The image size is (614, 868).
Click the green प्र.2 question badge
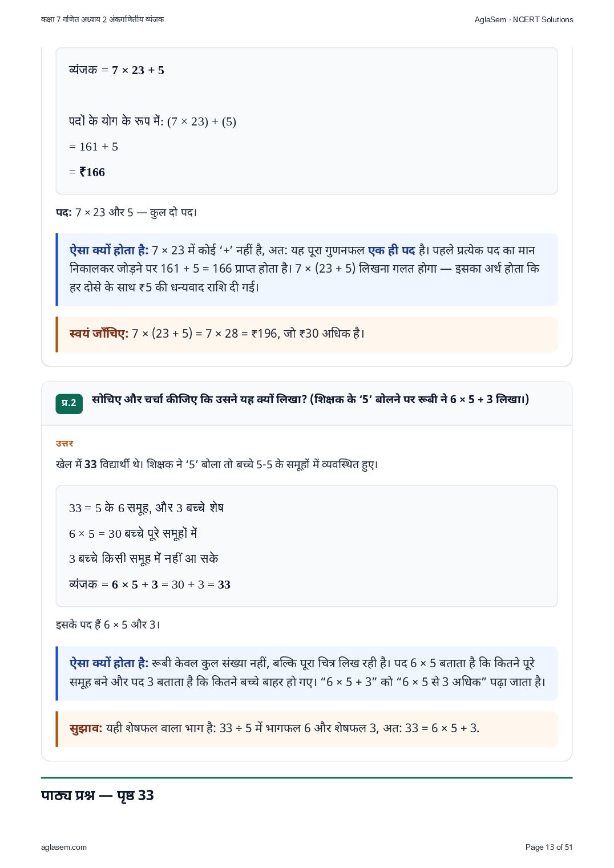pyautogui.click(x=69, y=403)
